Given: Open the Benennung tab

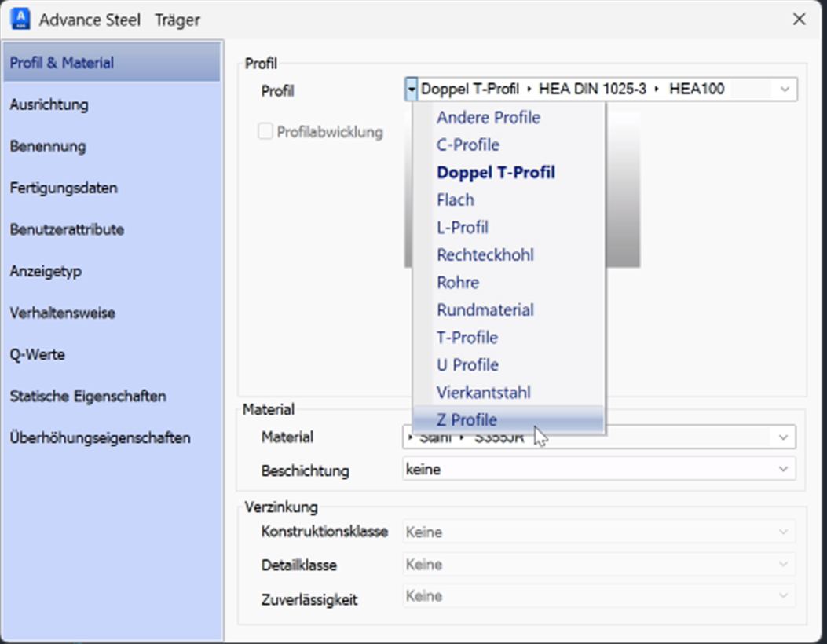Looking at the screenshot, I should point(112,146).
